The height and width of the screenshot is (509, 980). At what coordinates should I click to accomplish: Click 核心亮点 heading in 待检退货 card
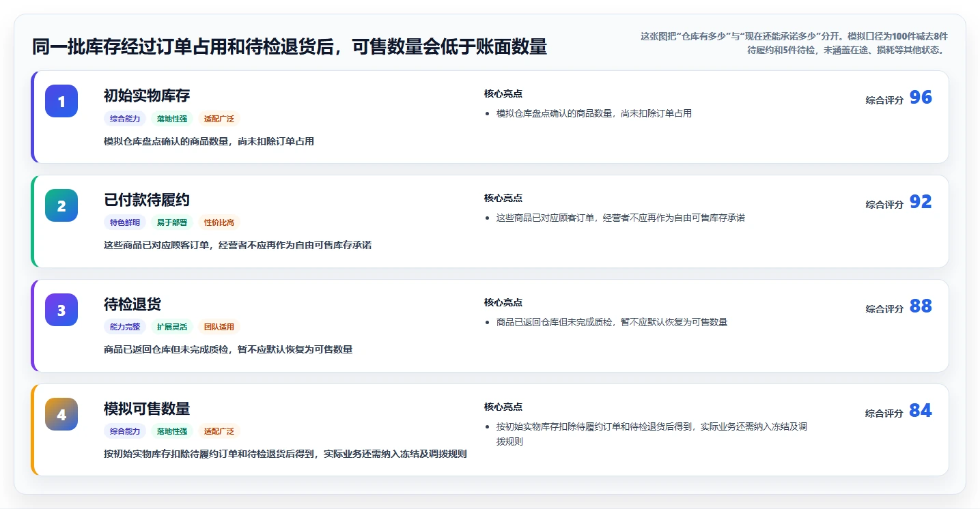tap(503, 302)
